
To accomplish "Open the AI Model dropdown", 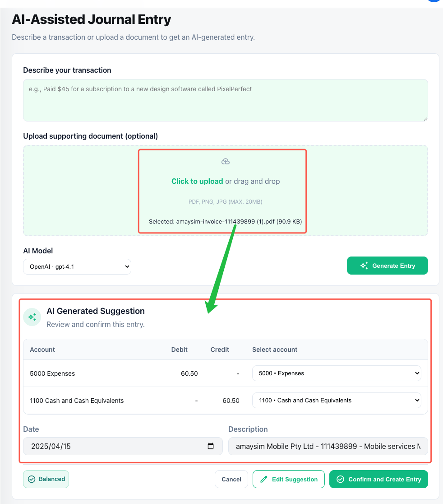I will 77,266.
